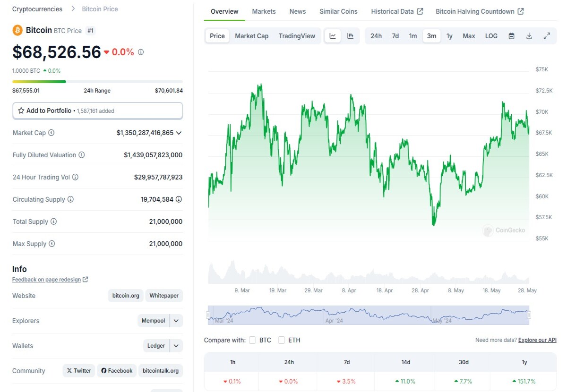Screen dimensions: 567x392
Task: Open the calendar date range picker
Action: (x=511, y=36)
